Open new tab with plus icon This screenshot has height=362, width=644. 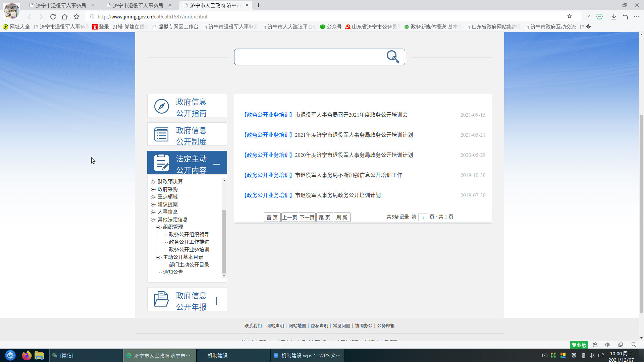pyautogui.click(x=258, y=5)
